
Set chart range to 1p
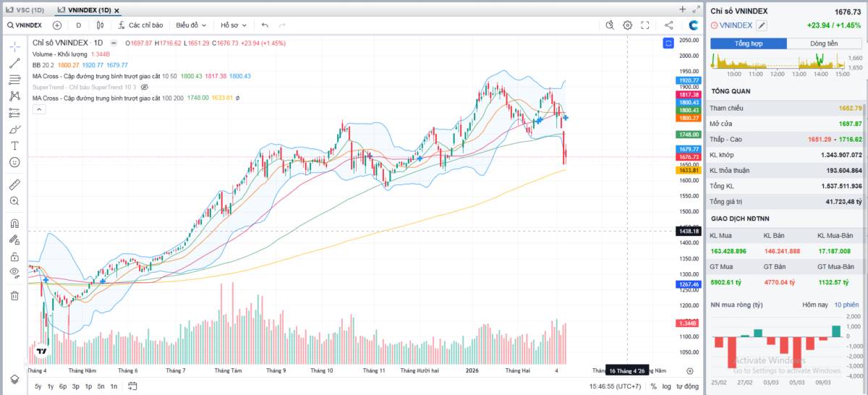pos(88,386)
